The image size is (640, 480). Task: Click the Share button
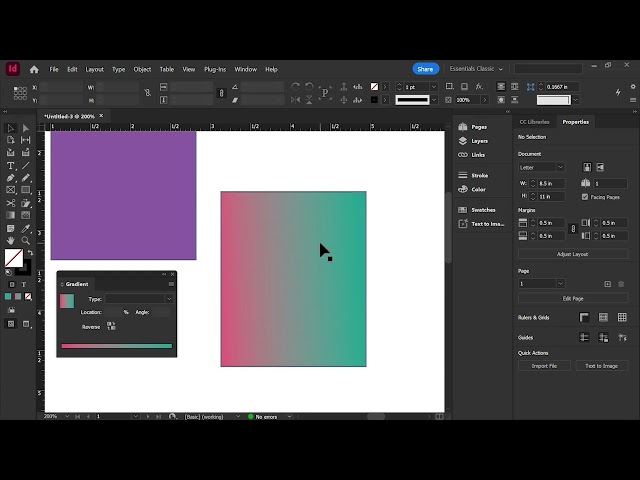[x=425, y=69]
